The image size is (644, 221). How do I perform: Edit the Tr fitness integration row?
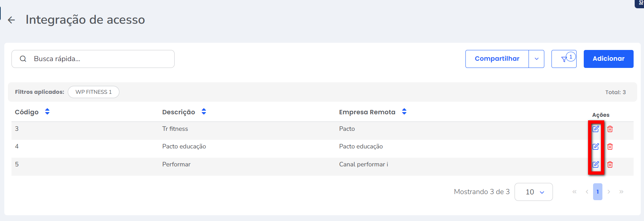click(596, 129)
